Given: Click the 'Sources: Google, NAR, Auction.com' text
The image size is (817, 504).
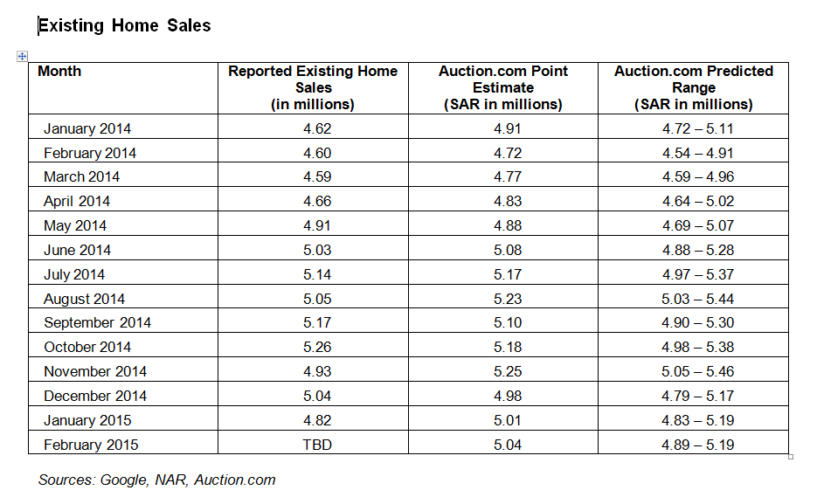Looking at the screenshot, I should (x=156, y=480).
